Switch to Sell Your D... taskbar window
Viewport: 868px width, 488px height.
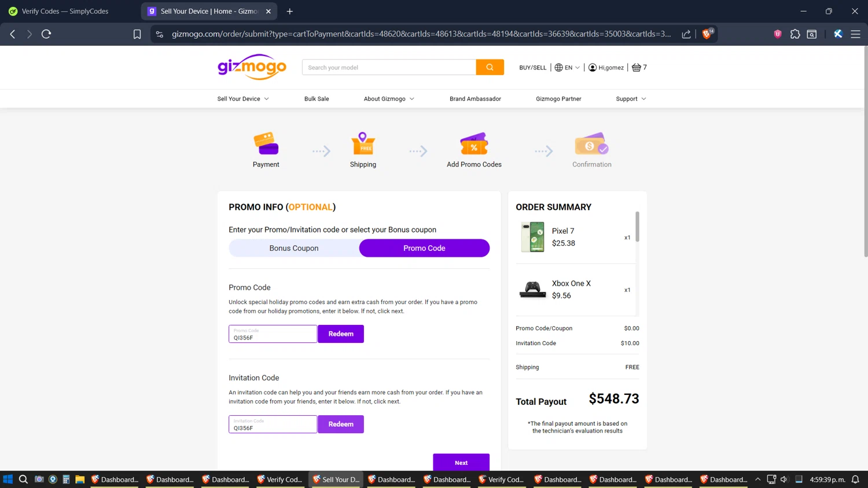[x=336, y=479]
